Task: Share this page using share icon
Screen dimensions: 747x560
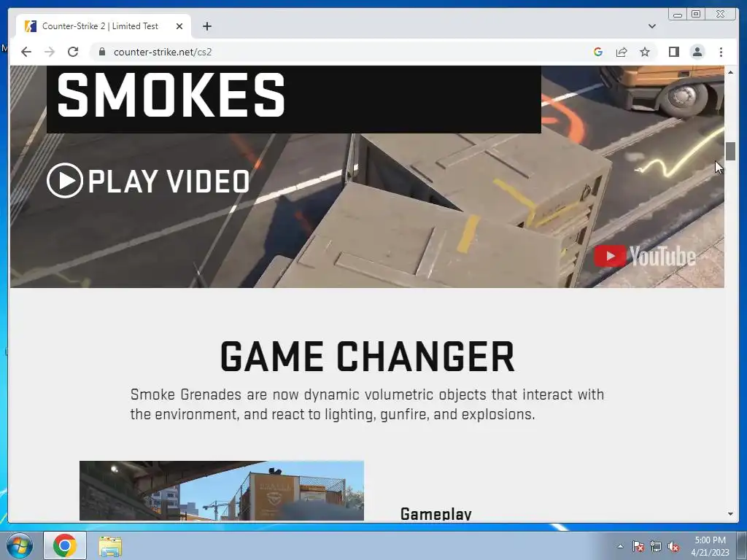Action: point(622,52)
